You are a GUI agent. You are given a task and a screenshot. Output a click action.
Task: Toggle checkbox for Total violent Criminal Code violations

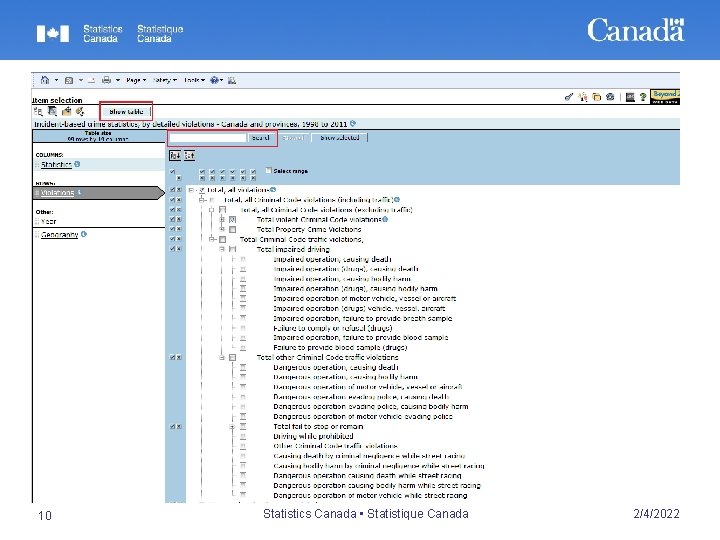232,220
